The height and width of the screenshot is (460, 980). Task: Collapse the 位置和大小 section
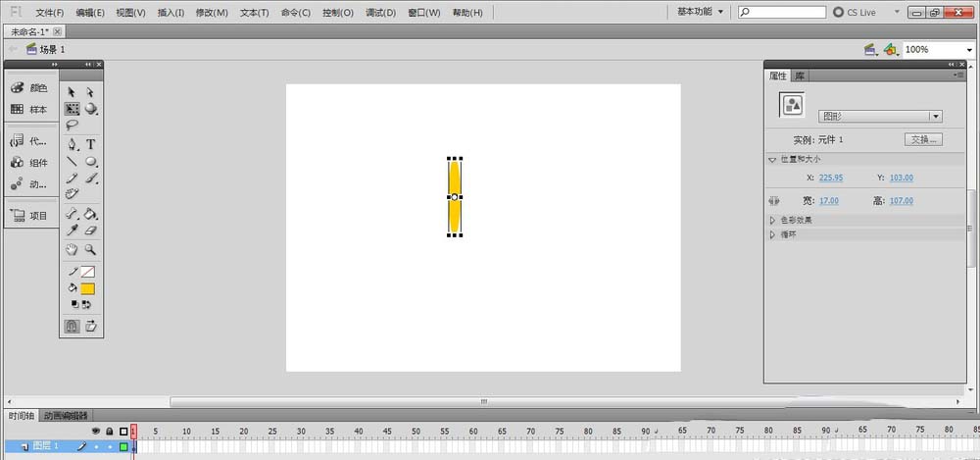point(772,160)
